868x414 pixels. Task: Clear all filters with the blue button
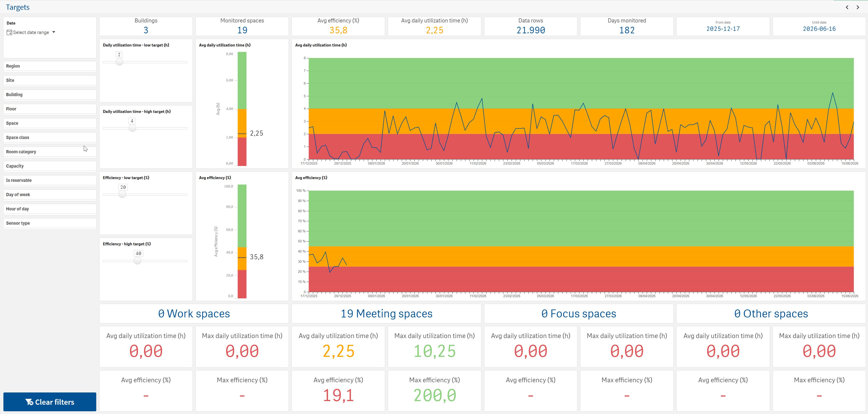pyautogui.click(x=49, y=402)
